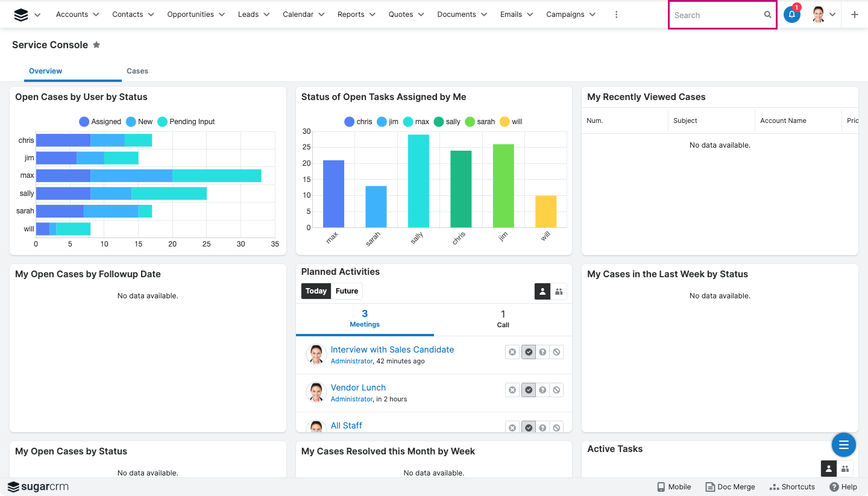Click the quick create plus icon
The image size is (868, 496).
click(854, 15)
